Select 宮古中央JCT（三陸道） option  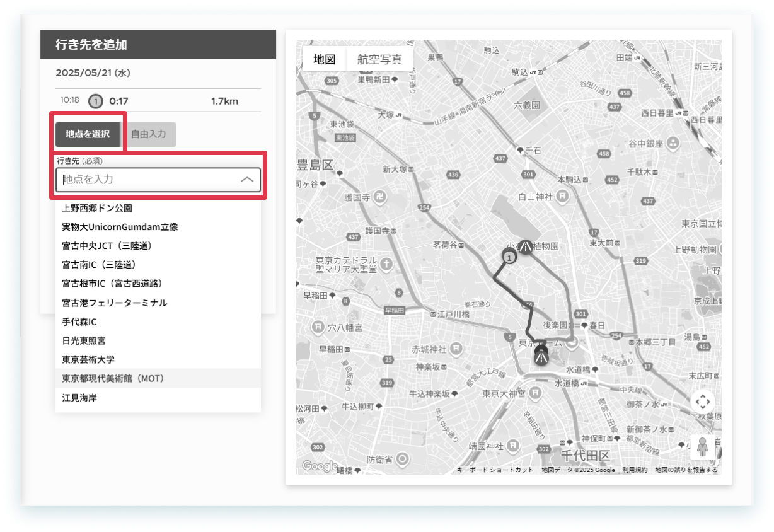tap(158, 245)
